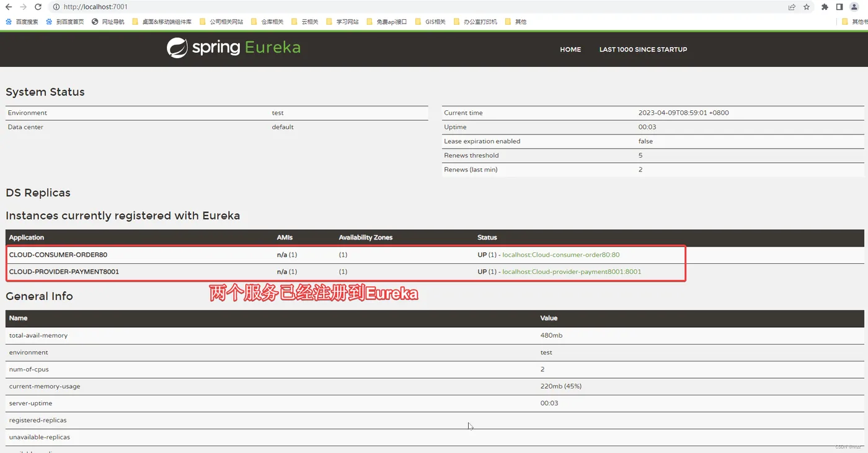Open LAST 1000 SINCE STARTUP page
This screenshot has width=868, height=453.
pos(643,50)
